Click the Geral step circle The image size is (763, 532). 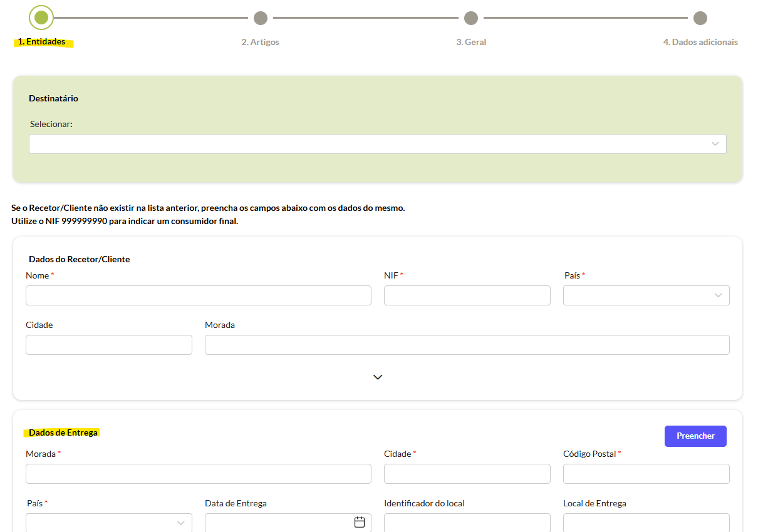tap(471, 18)
